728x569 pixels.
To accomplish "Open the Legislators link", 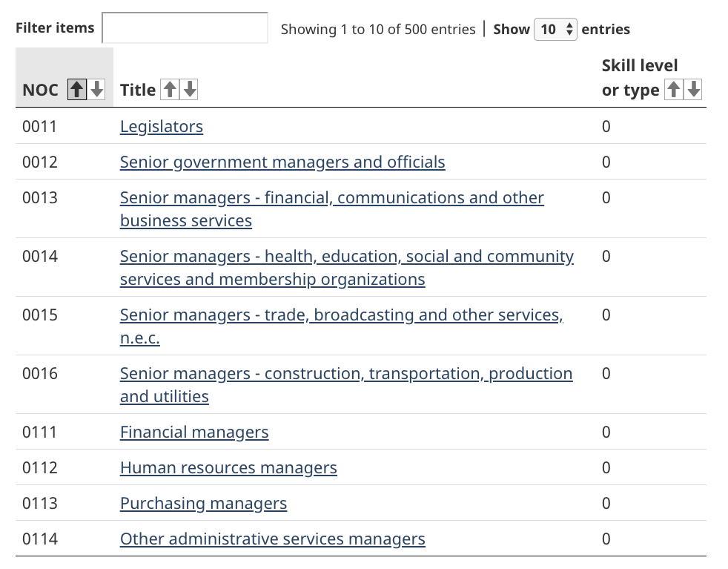I will tap(162, 126).
